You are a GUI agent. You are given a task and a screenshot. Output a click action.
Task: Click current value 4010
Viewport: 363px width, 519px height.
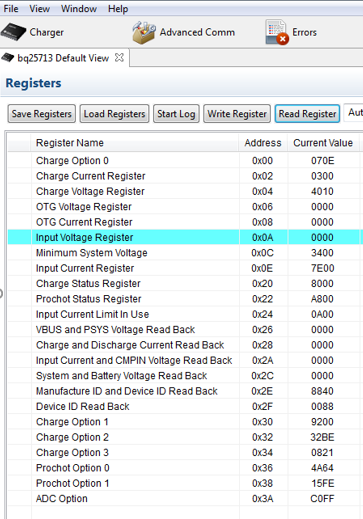pyautogui.click(x=323, y=191)
